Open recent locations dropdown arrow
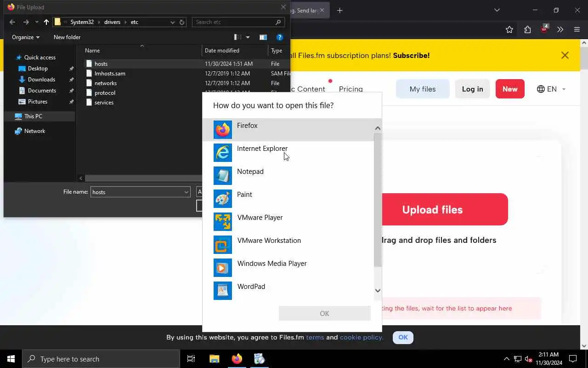The height and width of the screenshot is (368, 588). coord(37,22)
